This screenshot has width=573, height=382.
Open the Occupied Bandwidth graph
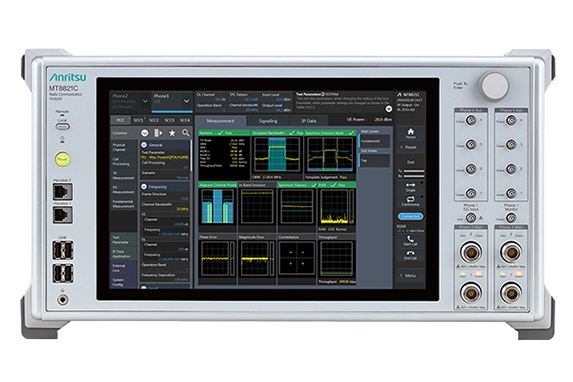coord(277,155)
